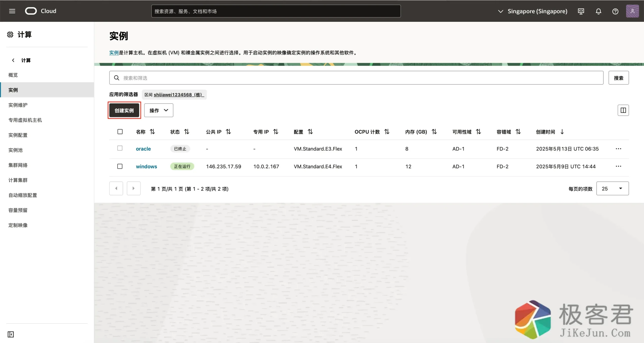The width and height of the screenshot is (644, 343).
Task: Open 计算集群 in the sidebar
Action: tap(18, 180)
